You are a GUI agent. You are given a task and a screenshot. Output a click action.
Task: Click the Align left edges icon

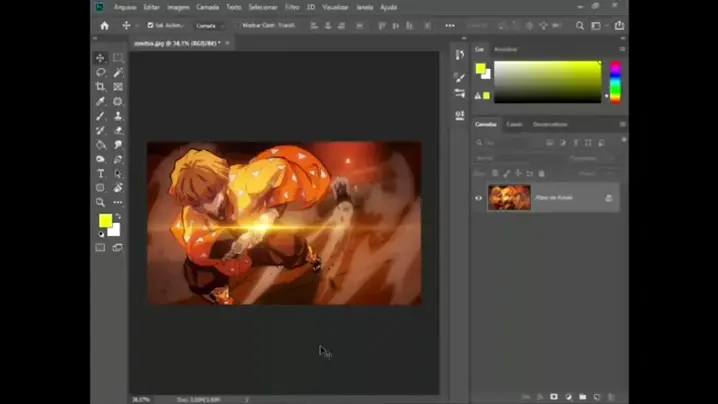(x=314, y=26)
